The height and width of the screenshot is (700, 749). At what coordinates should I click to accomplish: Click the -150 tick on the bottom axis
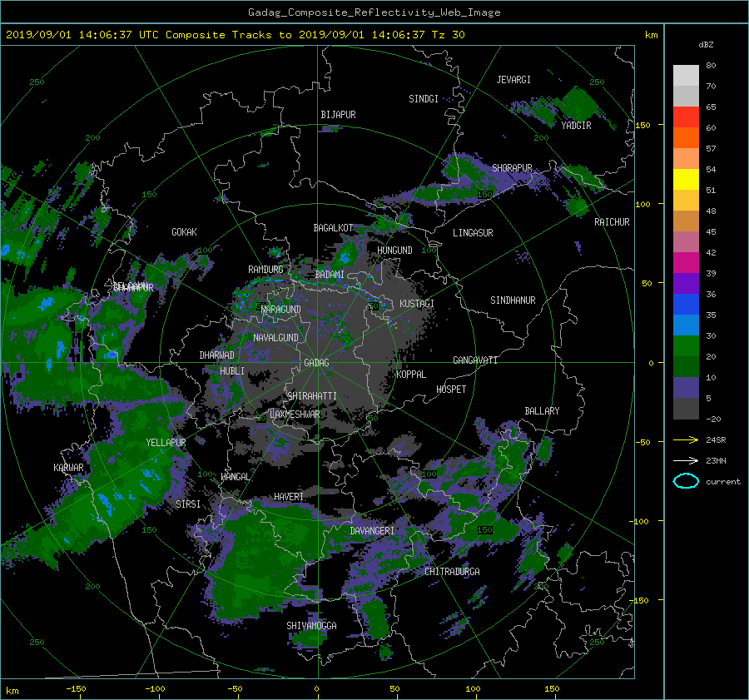click(76, 689)
